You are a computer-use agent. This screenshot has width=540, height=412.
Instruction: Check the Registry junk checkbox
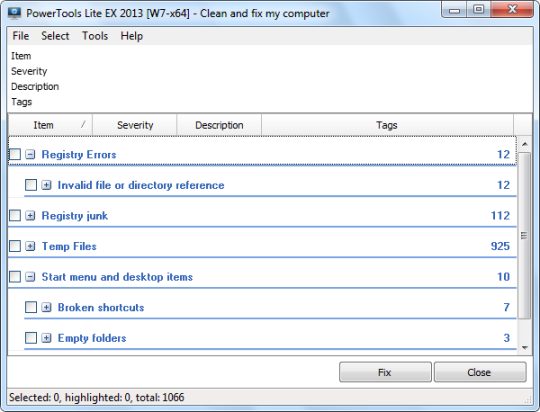coord(15,216)
